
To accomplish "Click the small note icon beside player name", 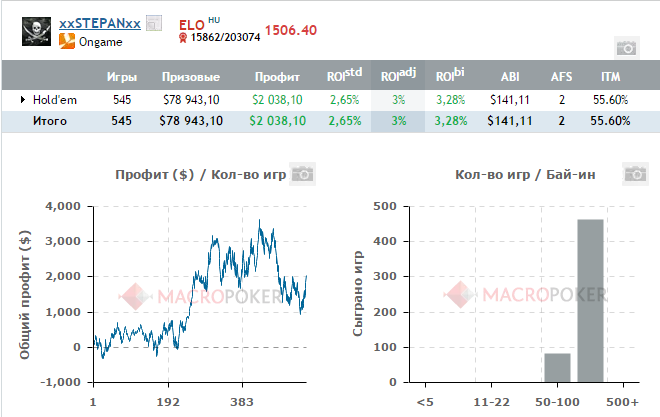I will click(153, 22).
